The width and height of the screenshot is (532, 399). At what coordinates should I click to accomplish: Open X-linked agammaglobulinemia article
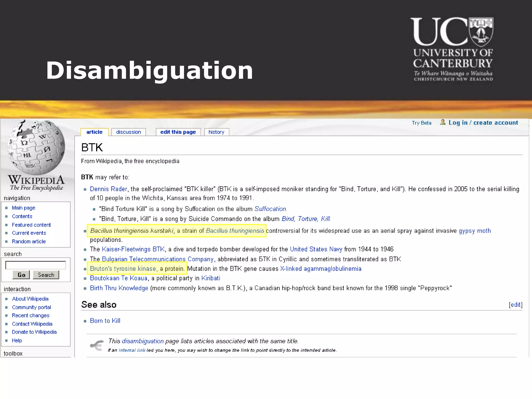click(x=321, y=269)
